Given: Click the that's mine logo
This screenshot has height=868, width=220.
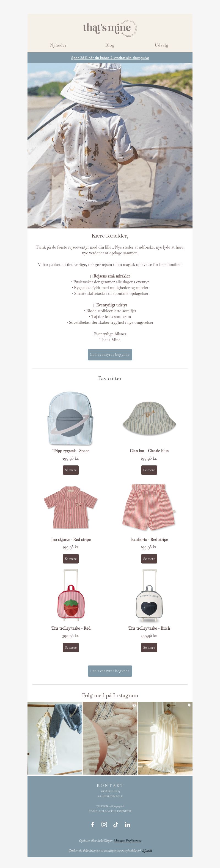Looking at the screenshot, I should [110, 28].
